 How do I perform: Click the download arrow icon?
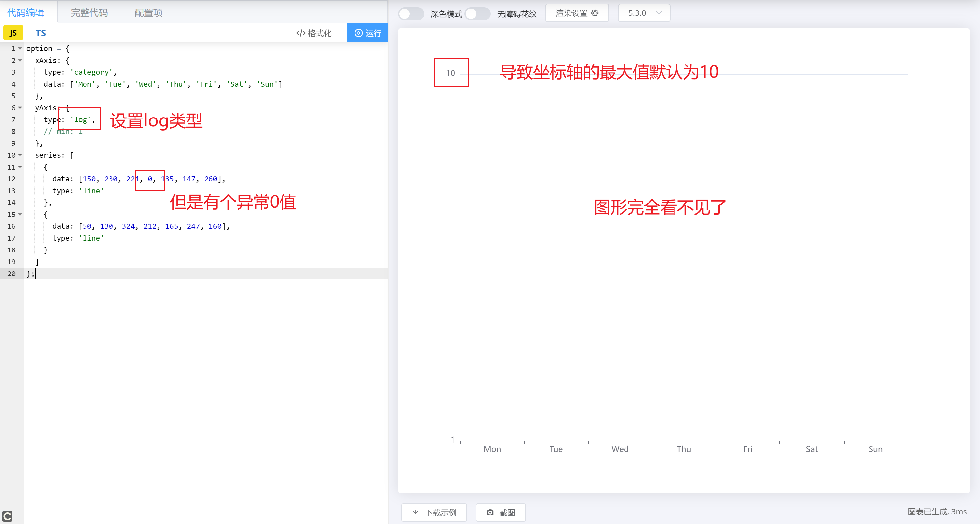click(x=416, y=512)
